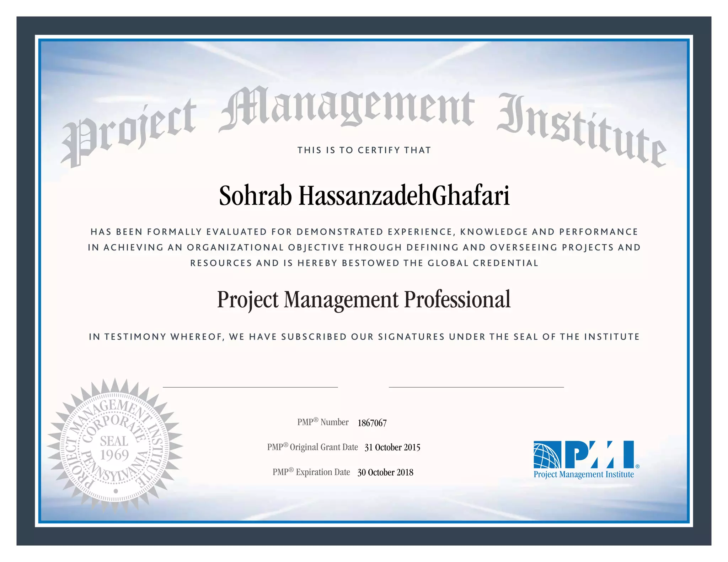Click the PMP Number value 1867067
The width and height of the screenshot is (728, 562).
[x=372, y=423]
